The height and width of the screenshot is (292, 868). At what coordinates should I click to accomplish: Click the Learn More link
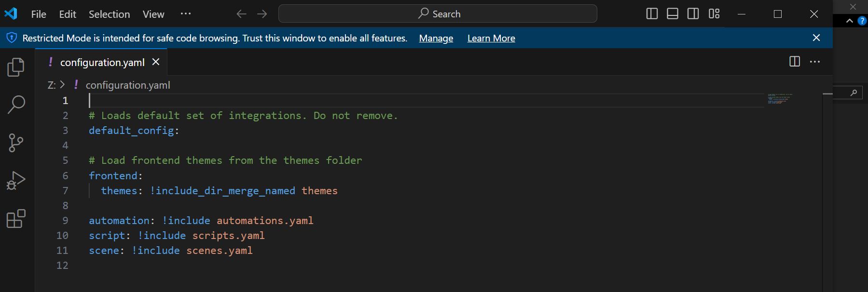click(491, 38)
